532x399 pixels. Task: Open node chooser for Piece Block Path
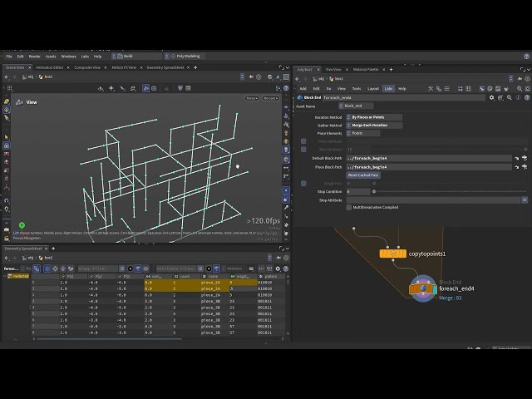pos(525,167)
